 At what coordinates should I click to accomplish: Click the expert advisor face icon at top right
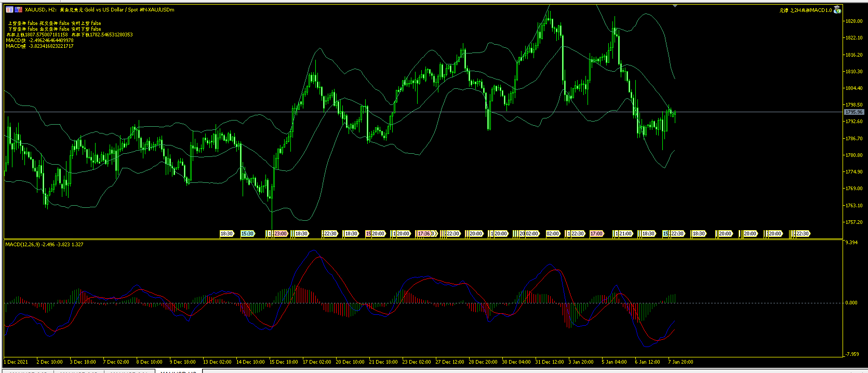pos(837,10)
